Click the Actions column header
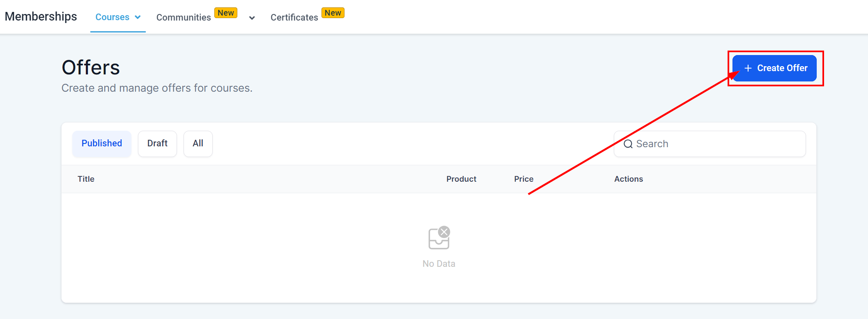This screenshot has width=868, height=319. point(629,179)
